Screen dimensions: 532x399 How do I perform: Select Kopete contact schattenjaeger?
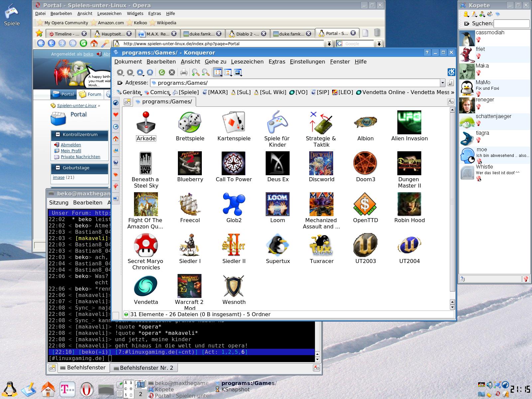(494, 121)
